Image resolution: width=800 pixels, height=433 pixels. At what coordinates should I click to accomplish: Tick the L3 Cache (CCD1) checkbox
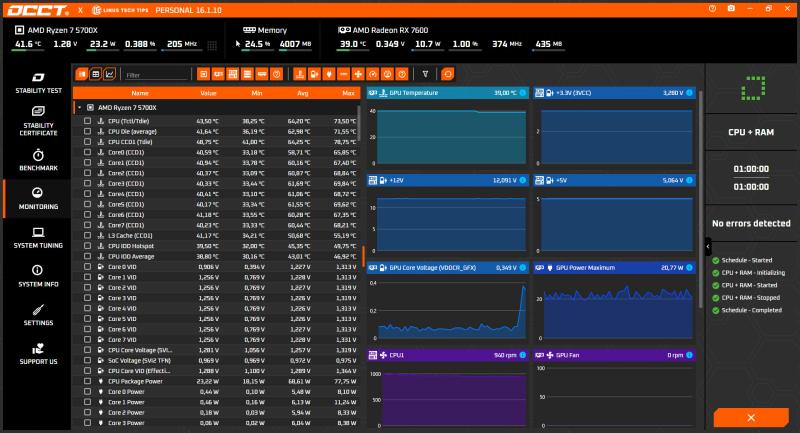[88, 236]
